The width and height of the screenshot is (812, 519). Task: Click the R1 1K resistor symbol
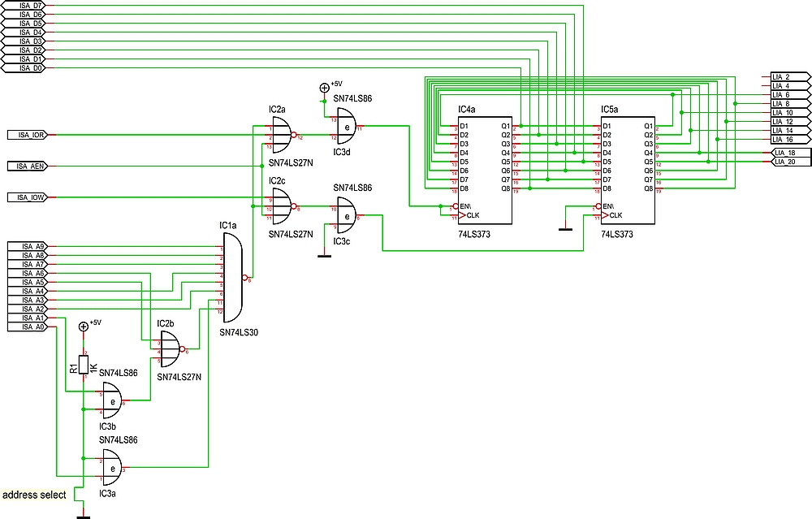tap(84, 364)
